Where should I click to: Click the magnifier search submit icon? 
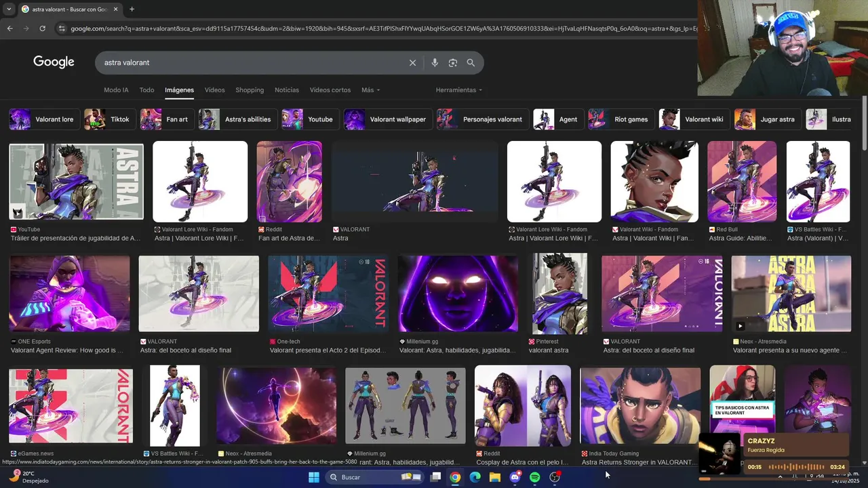point(471,62)
